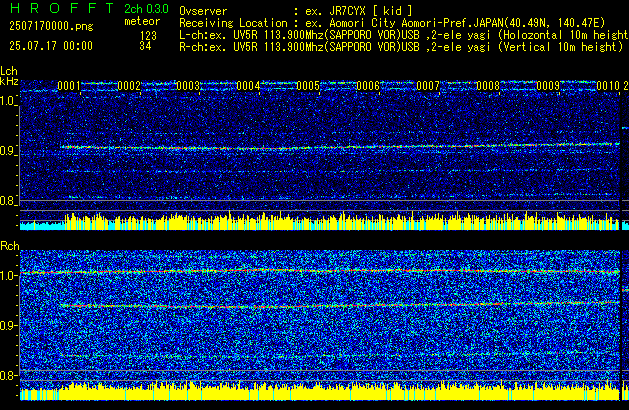Click the meteor count 34

(x=145, y=46)
